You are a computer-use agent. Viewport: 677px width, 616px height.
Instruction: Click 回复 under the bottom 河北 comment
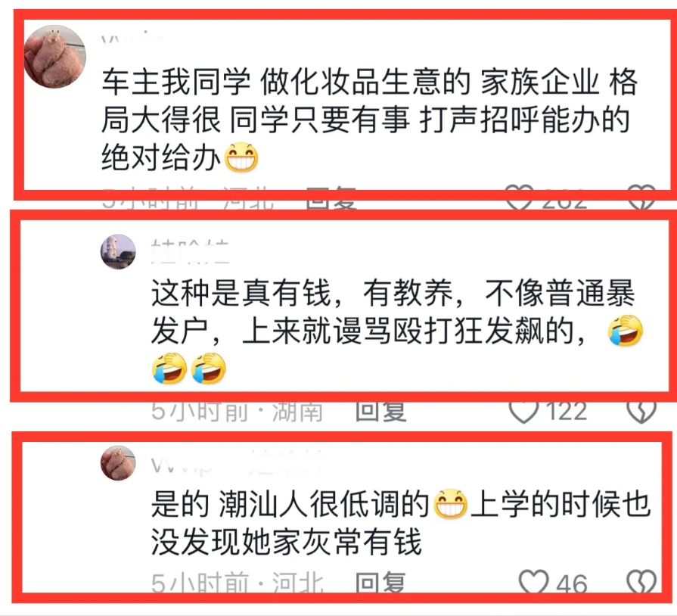point(380,583)
